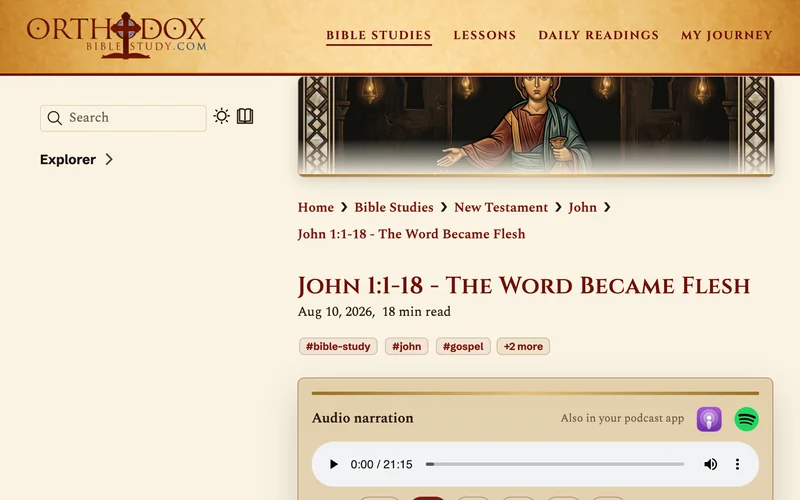Screen dimensions: 800x500
Task: Click the Christ icon banner image
Action: coord(536,126)
